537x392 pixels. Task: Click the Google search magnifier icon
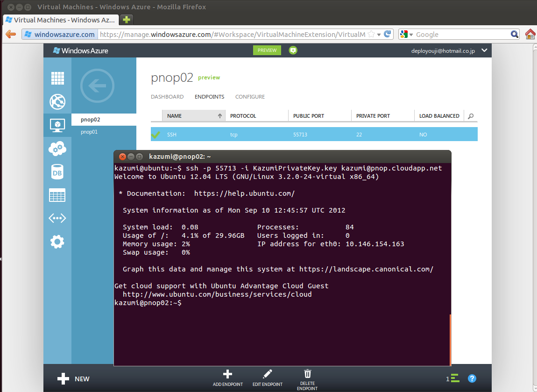tap(514, 34)
